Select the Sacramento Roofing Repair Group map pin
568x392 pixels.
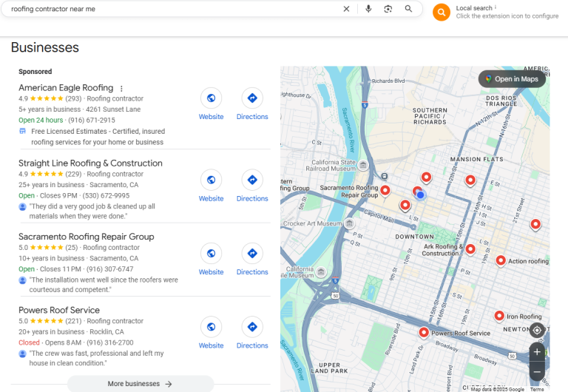point(385,190)
